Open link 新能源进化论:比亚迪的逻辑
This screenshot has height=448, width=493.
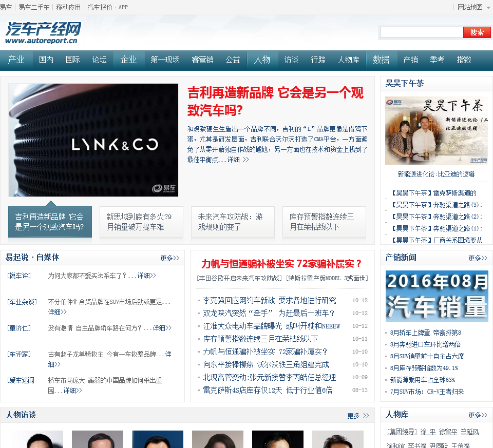[x=436, y=174]
